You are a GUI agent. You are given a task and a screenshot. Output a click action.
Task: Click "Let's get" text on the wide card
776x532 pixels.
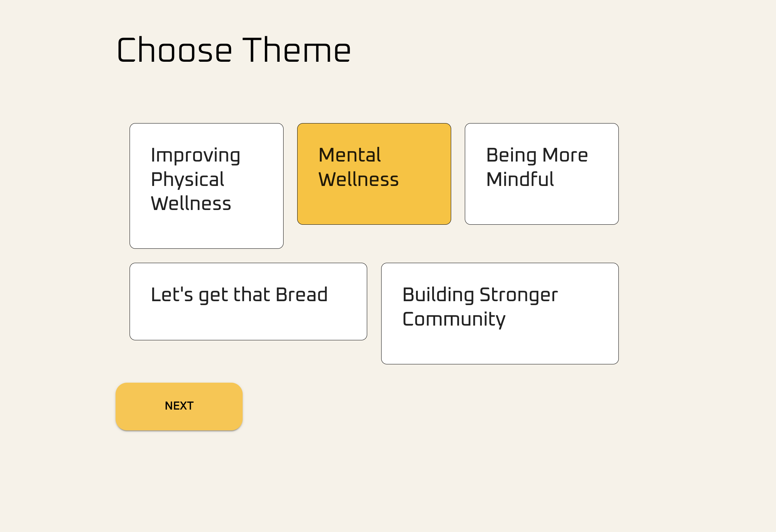pyautogui.click(x=190, y=295)
